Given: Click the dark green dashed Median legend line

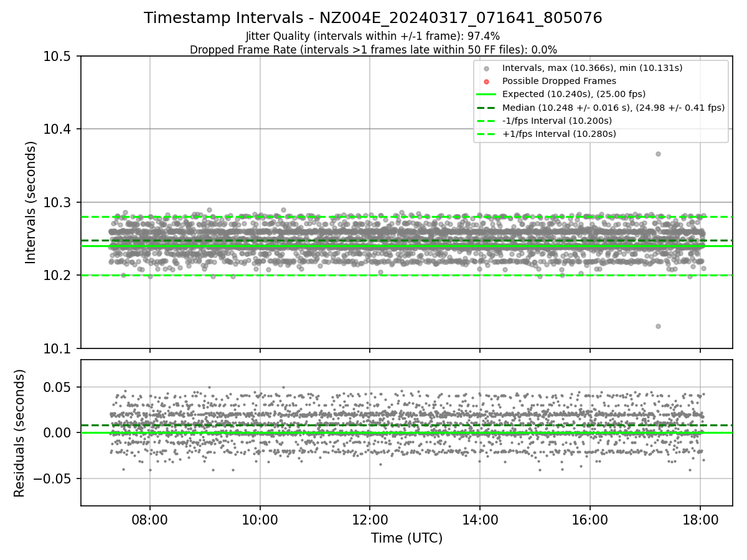Looking at the screenshot, I should [x=487, y=108].
